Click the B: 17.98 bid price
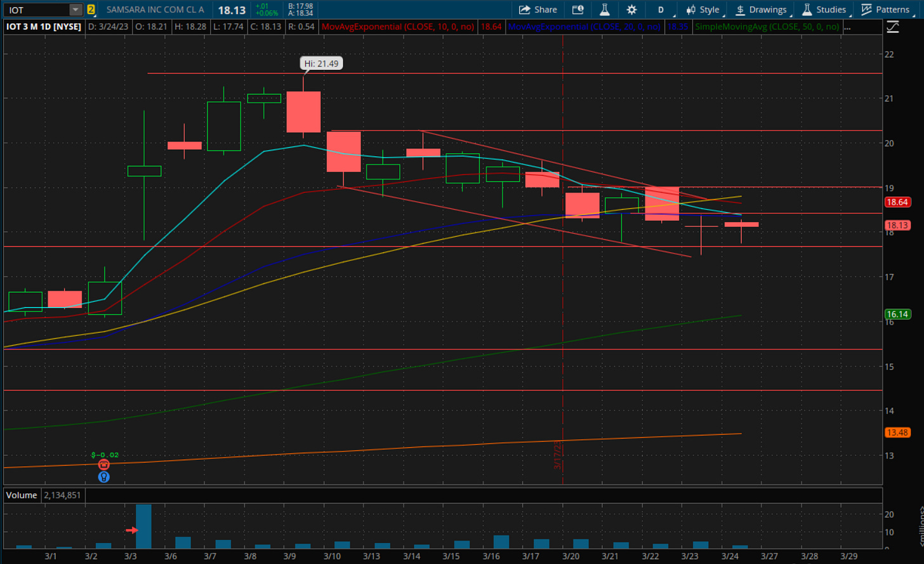 tap(300, 6)
